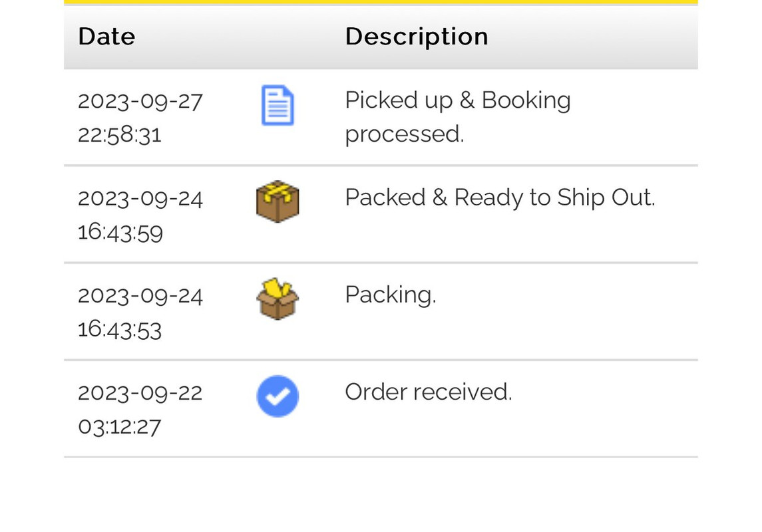Screen dimensions: 762x532
Task: Click the blue checkmark Order received icon
Action: click(278, 396)
